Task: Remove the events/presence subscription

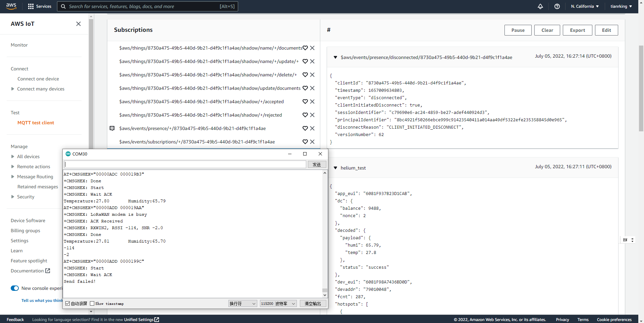Action: point(312,128)
